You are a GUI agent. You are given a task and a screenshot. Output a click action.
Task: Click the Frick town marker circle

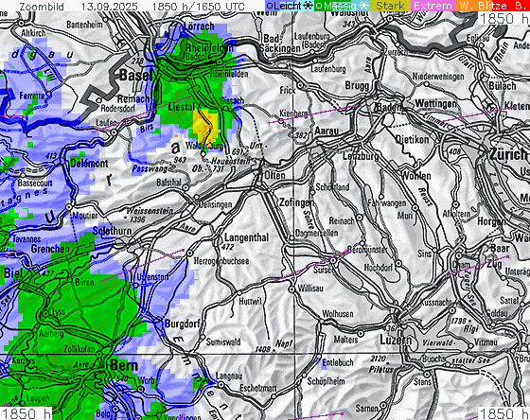click(x=300, y=85)
